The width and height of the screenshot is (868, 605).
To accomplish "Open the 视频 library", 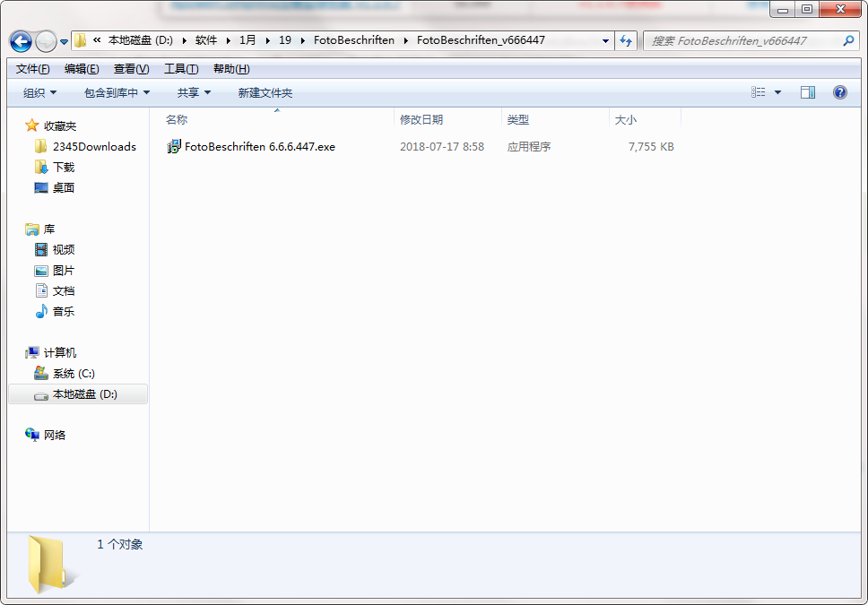I will tap(64, 250).
